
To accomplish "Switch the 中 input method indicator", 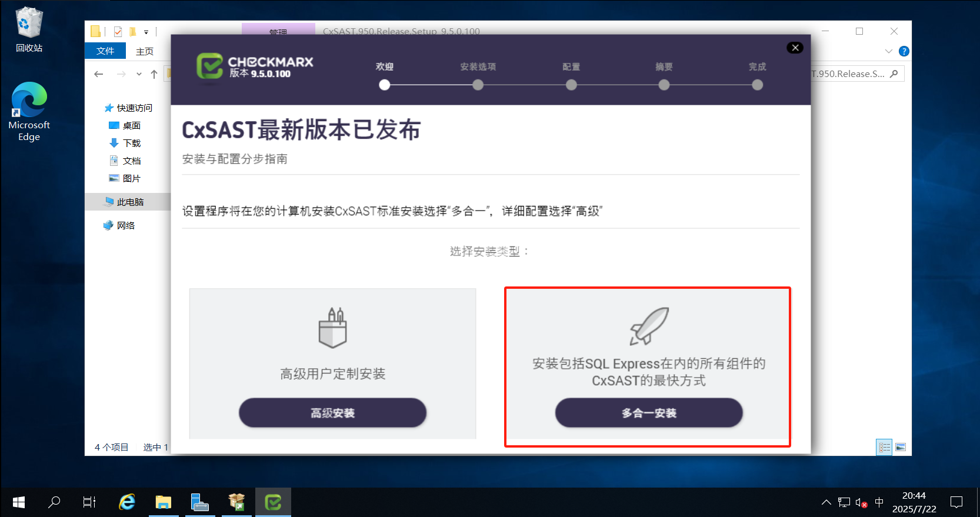I will tap(879, 502).
